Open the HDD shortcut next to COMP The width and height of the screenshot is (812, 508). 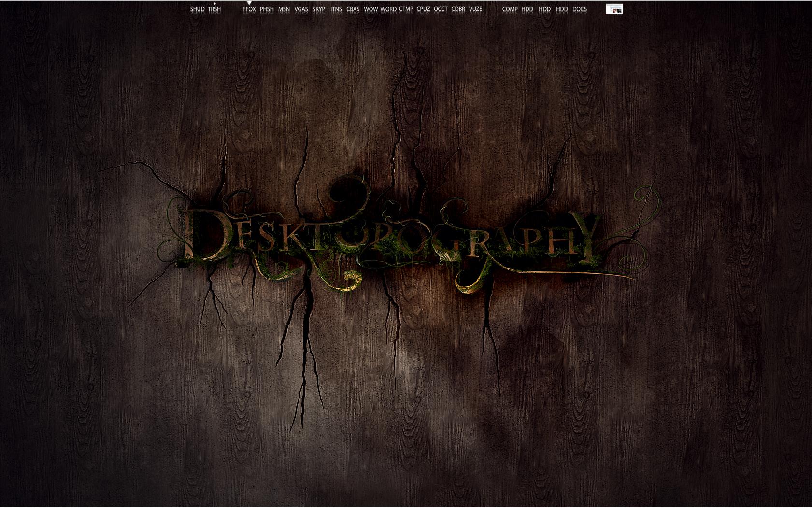pyautogui.click(x=527, y=9)
